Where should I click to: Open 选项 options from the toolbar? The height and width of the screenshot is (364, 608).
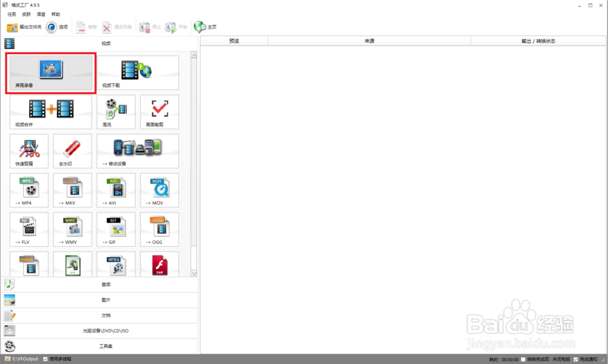point(57,27)
